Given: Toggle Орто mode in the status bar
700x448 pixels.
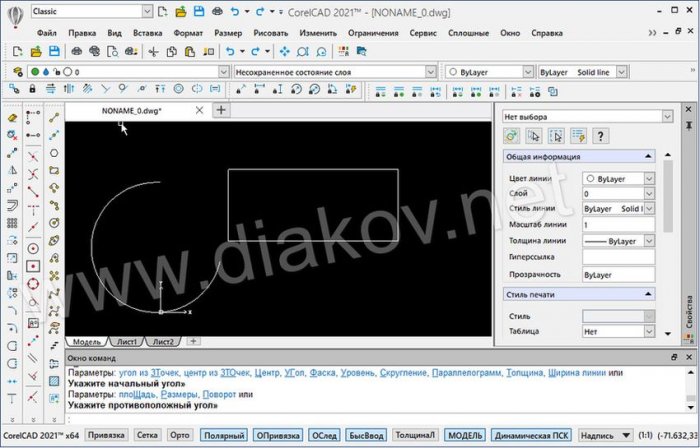Looking at the screenshot, I should 180,435.
